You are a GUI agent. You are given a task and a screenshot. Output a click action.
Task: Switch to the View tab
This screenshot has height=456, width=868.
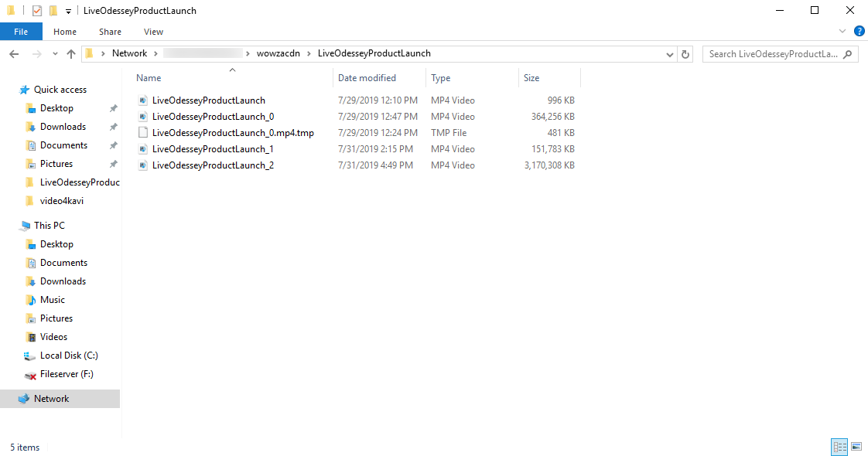click(153, 32)
